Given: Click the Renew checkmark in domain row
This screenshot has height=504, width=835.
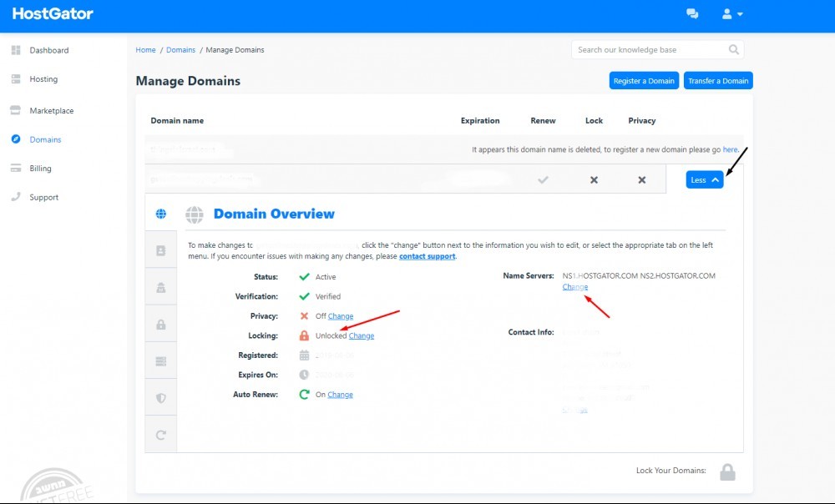Looking at the screenshot, I should click(x=544, y=180).
